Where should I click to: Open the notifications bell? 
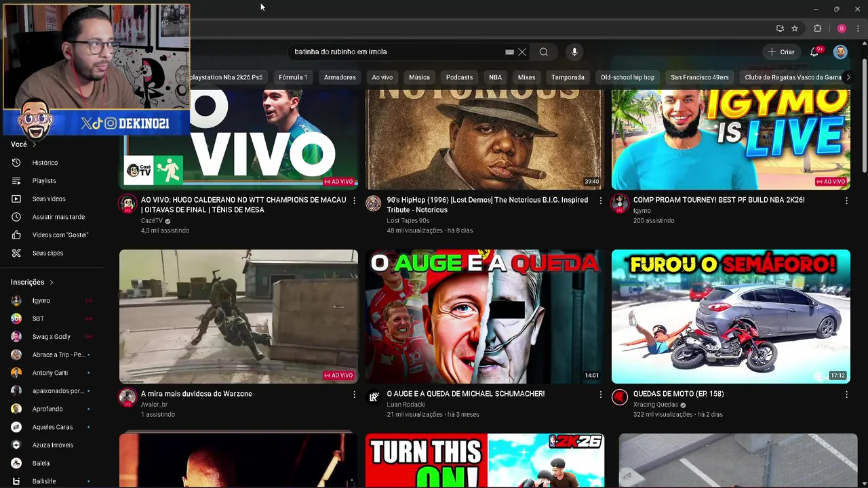pyautogui.click(x=814, y=52)
